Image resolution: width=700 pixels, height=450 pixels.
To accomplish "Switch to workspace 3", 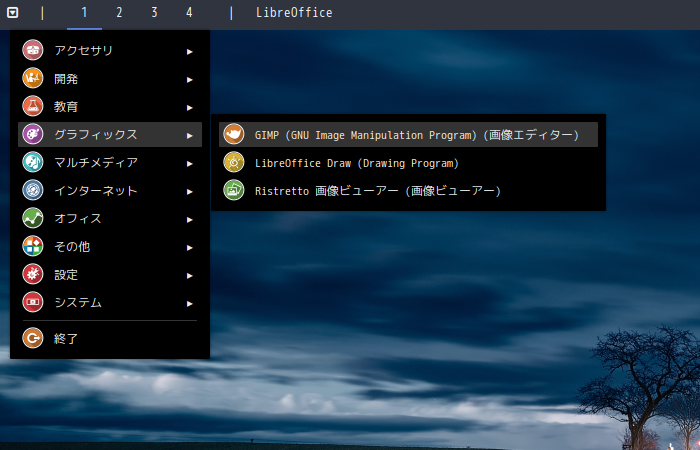I will point(154,13).
